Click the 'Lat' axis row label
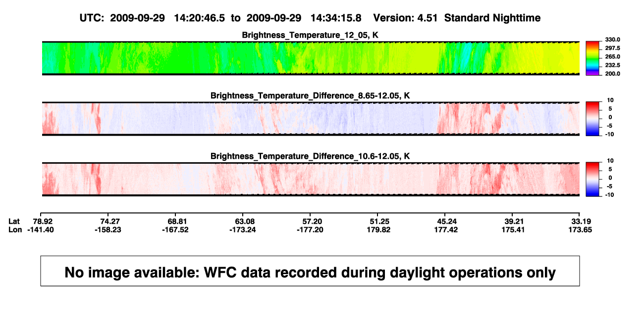Image resolution: width=644 pixels, height=330 pixels. (x=15, y=221)
